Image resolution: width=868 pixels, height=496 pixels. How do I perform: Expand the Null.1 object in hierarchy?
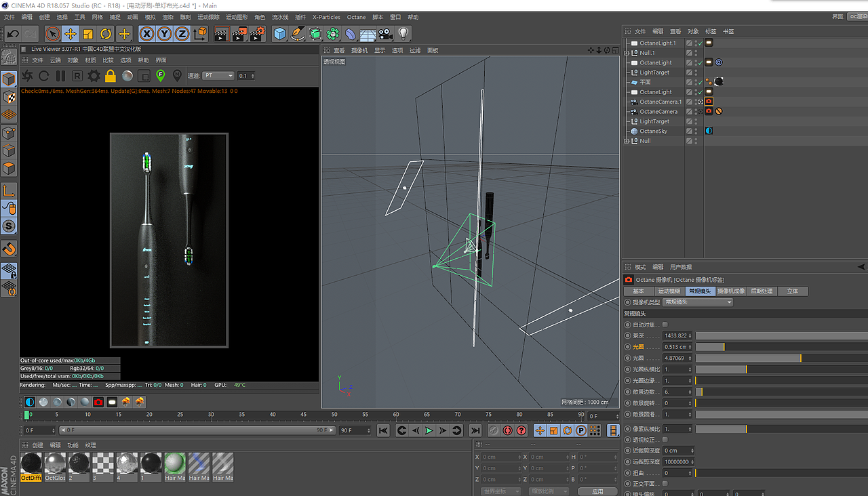pyautogui.click(x=627, y=53)
